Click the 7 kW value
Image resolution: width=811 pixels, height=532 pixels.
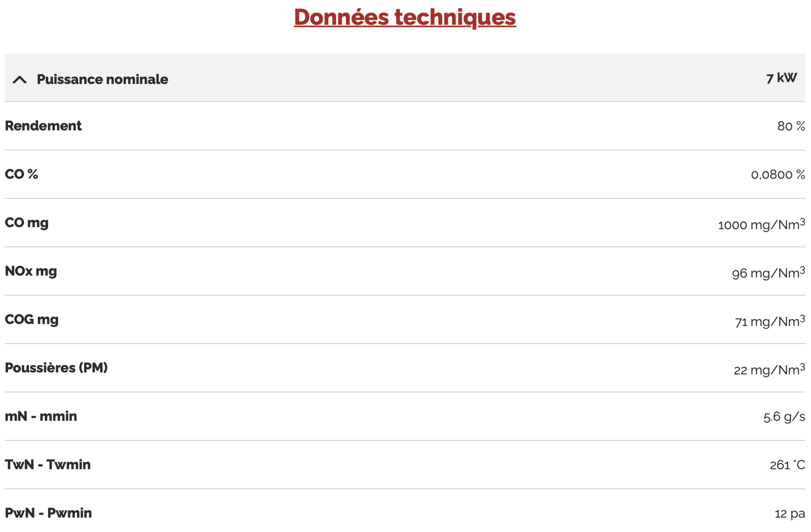(x=781, y=78)
